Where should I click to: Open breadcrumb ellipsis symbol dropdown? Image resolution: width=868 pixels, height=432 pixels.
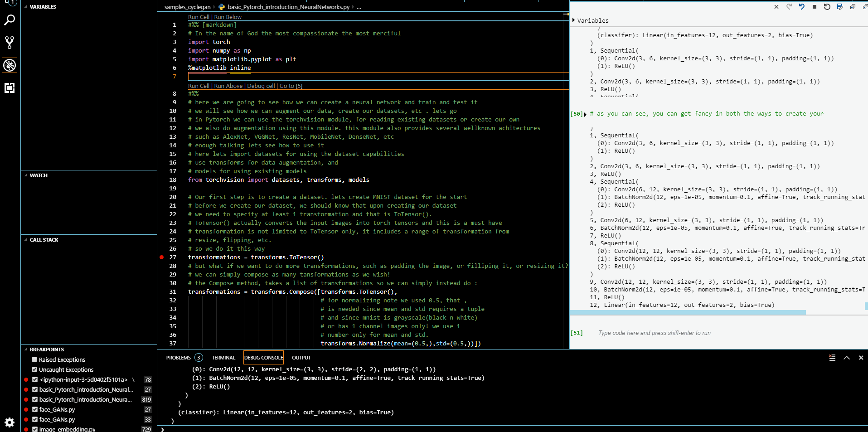pos(359,7)
